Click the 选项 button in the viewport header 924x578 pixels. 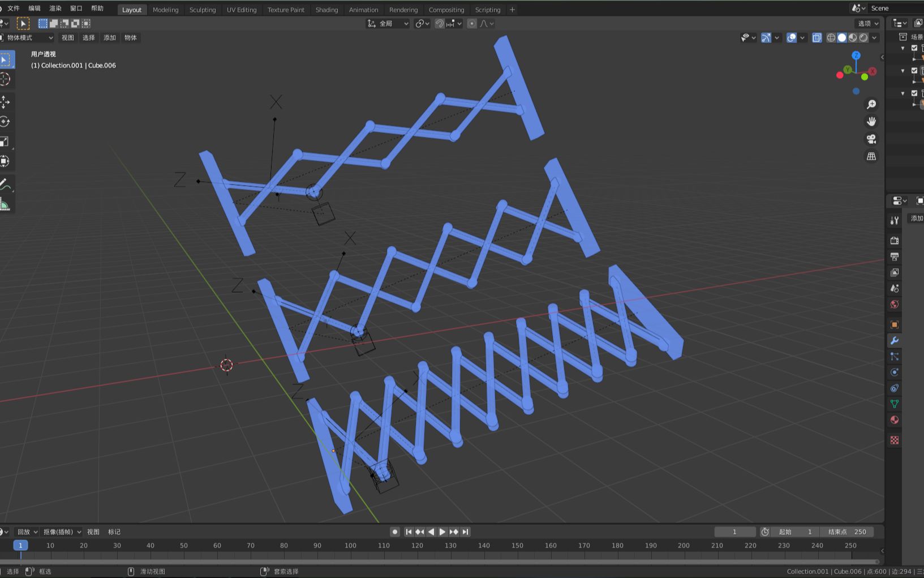pyautogui.click(x=866, y=23)
